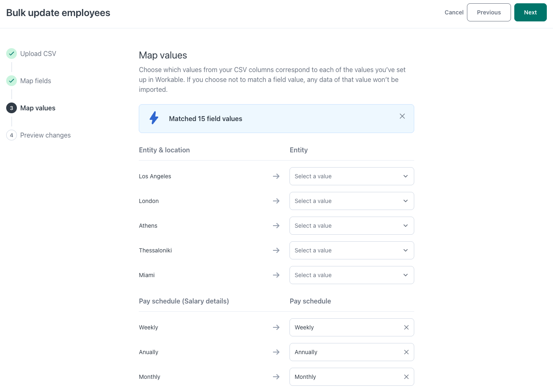553x392 pixels.
Task: Click the Cancel link
Action: coord(454,12)
